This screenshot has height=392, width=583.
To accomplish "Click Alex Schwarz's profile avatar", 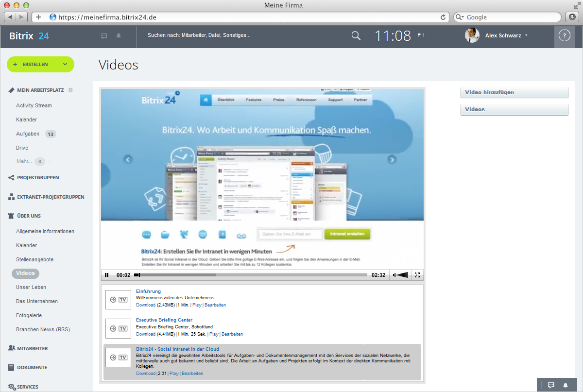I will [472, 35].
